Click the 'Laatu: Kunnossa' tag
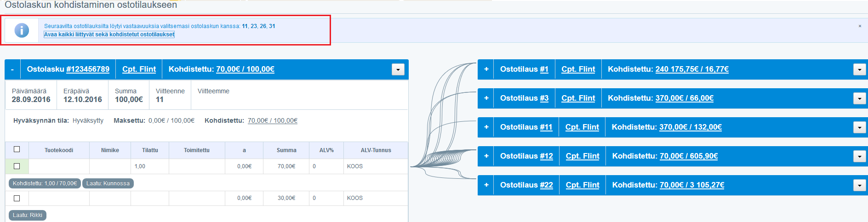 [x=108, y=183]
